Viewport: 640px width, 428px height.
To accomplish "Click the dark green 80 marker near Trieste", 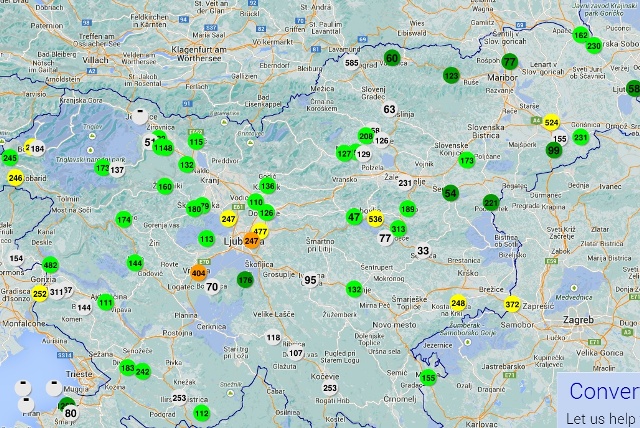I will [x=69, y=411].
